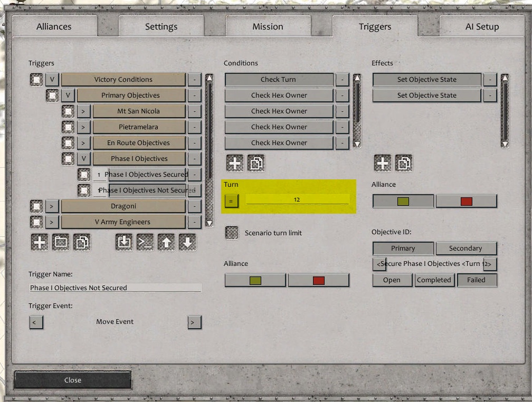The height and width of the screenshot is (402, 532).
Task: Toggle Pietramelara trigger checkbox
Action: (x=68, y=127)
